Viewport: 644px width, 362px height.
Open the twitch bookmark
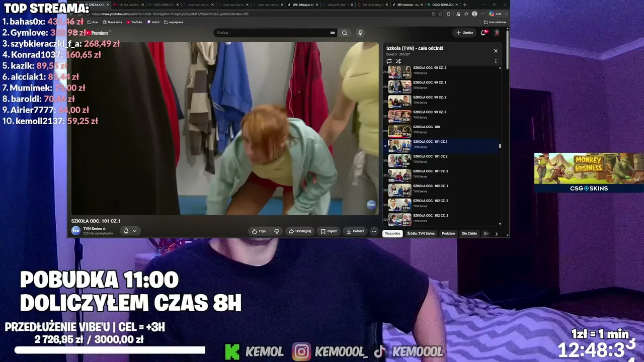click(153, 22)
